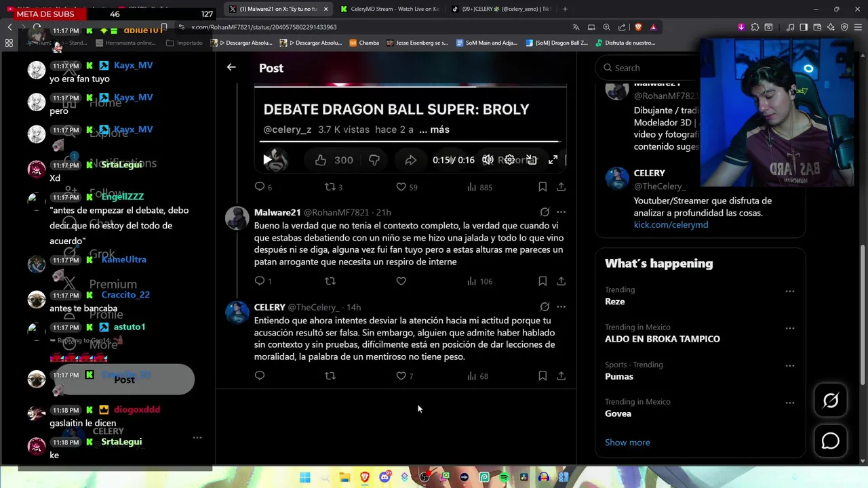
Task: Expand the description with '... más'
Action: (434, 129)
